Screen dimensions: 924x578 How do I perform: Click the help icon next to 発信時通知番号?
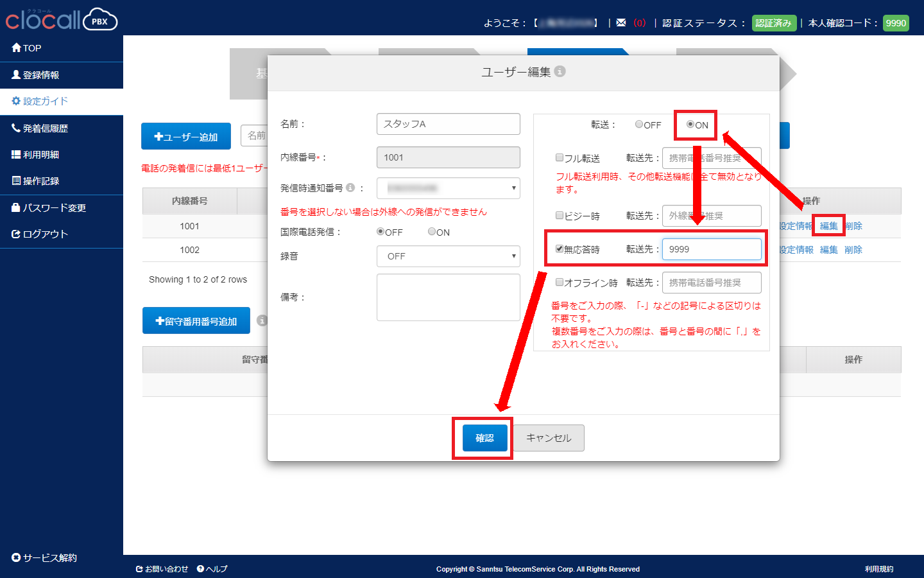[x=350, y=188]
